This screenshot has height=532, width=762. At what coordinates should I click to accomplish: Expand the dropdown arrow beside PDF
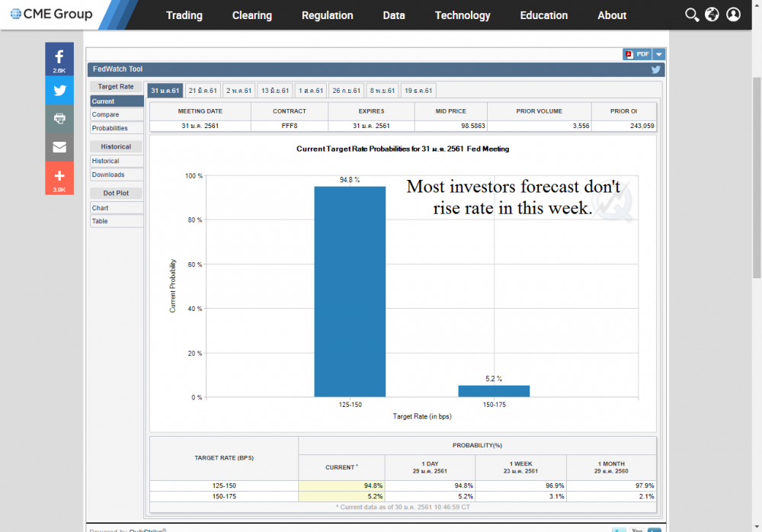pos(659,54)
